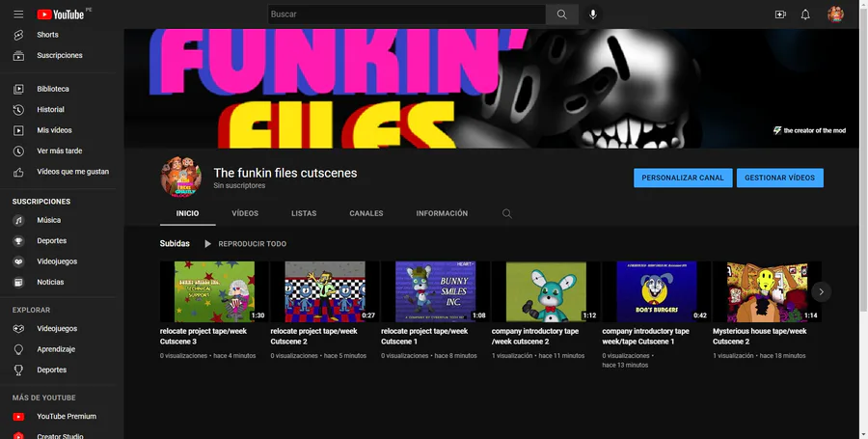
Task: Play the 0:27 checkered floor thumbnail
Action: [x=324, y=291]
